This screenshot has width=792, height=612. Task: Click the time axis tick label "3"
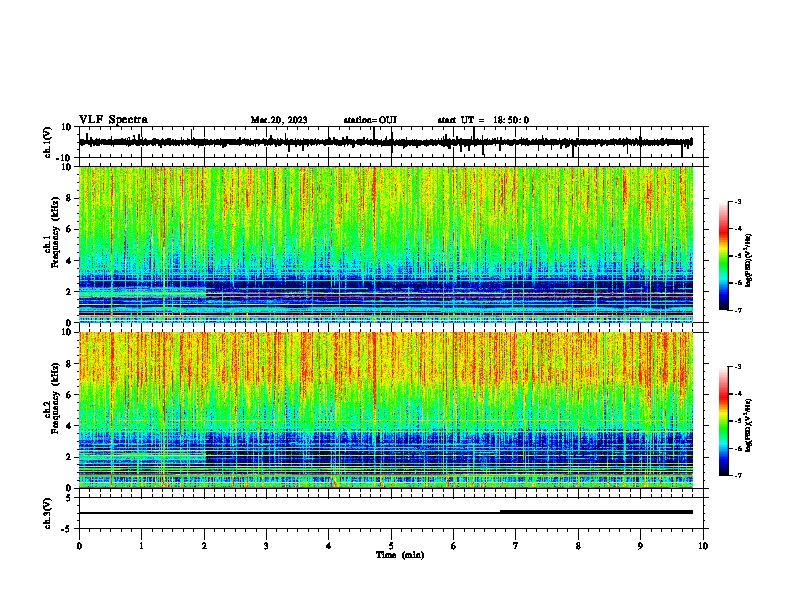[x=266, y=546]
